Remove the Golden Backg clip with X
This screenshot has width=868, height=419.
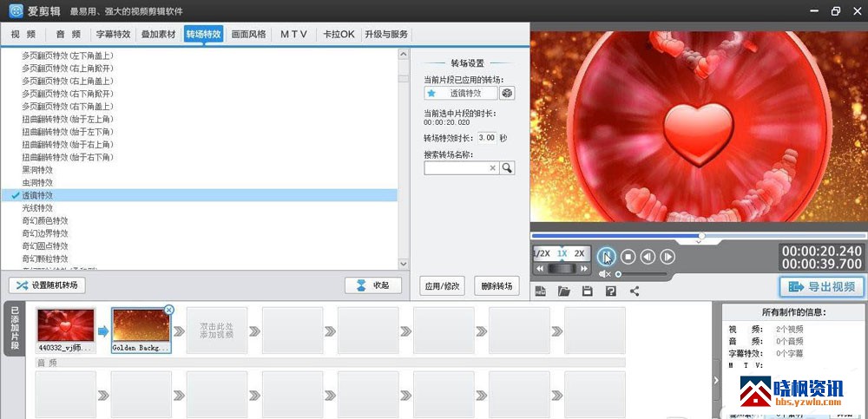pos(169,310)
